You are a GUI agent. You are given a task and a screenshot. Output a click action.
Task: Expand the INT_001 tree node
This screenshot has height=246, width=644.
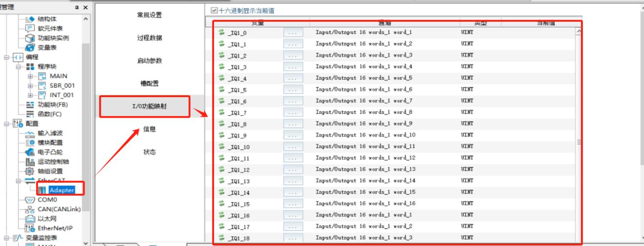point(31,95)
